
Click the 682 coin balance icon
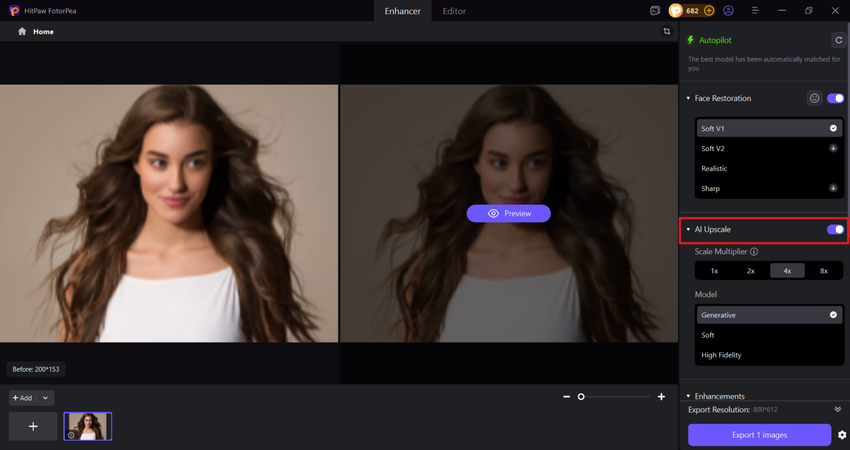coord(675,10)
